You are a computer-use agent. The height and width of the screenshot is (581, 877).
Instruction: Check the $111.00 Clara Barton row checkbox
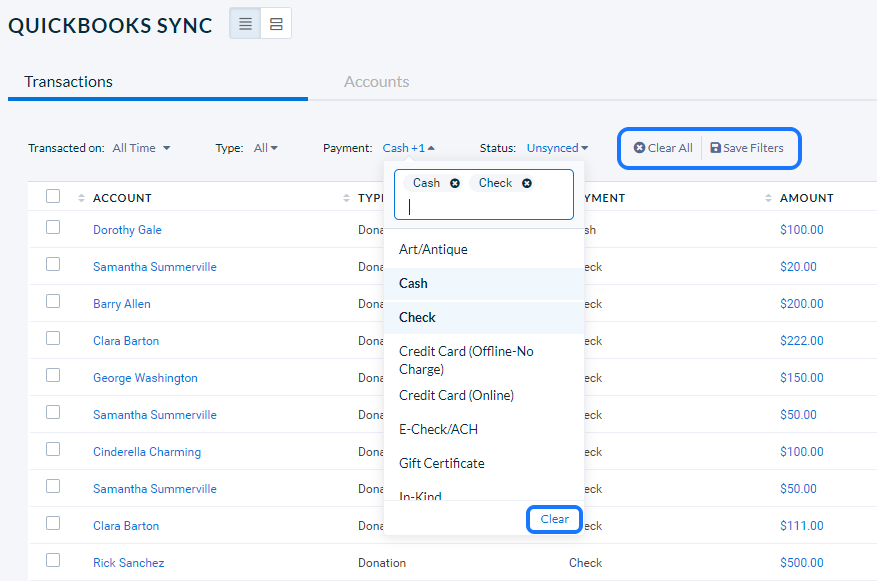pos(53,523)
